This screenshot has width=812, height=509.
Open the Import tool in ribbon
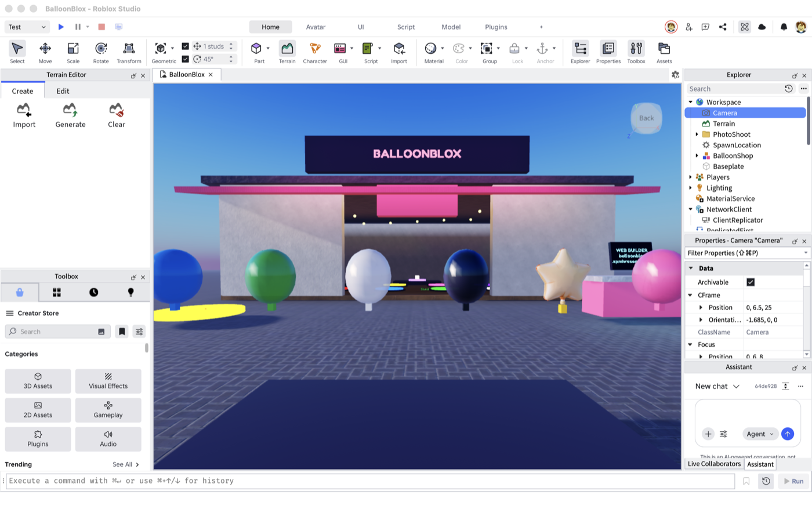click(399, 52)
